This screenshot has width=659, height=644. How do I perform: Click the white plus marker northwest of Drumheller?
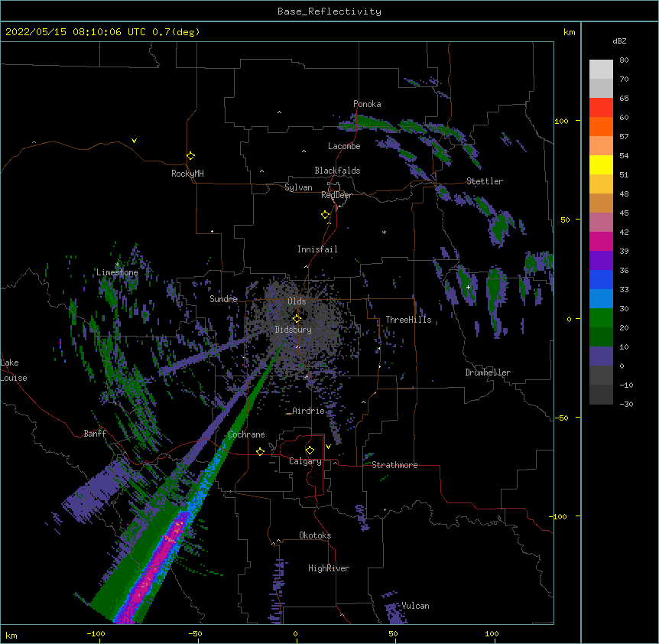tap(468, 287)
